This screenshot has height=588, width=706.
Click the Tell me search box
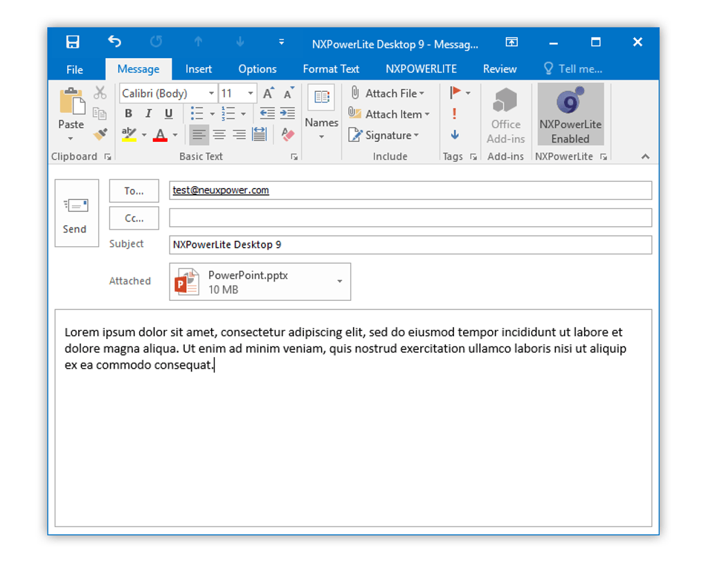pyautogui.click(x=573, y=69)
